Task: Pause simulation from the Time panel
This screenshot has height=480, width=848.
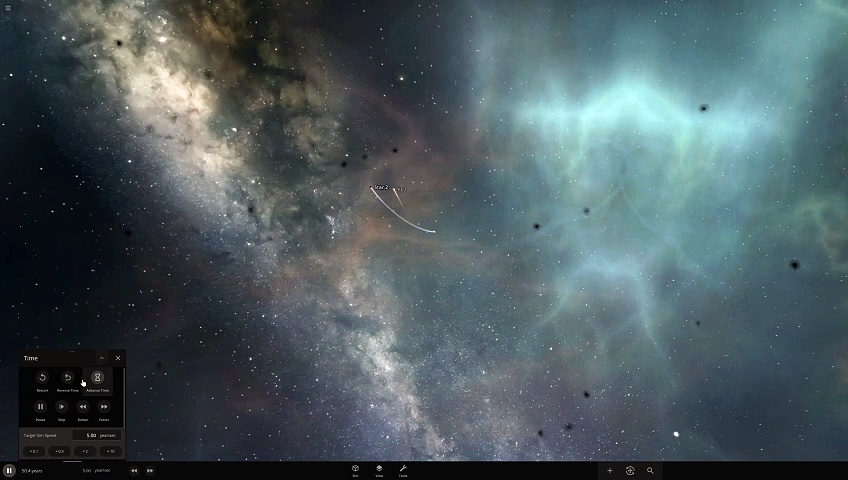Action: (40, 407)
